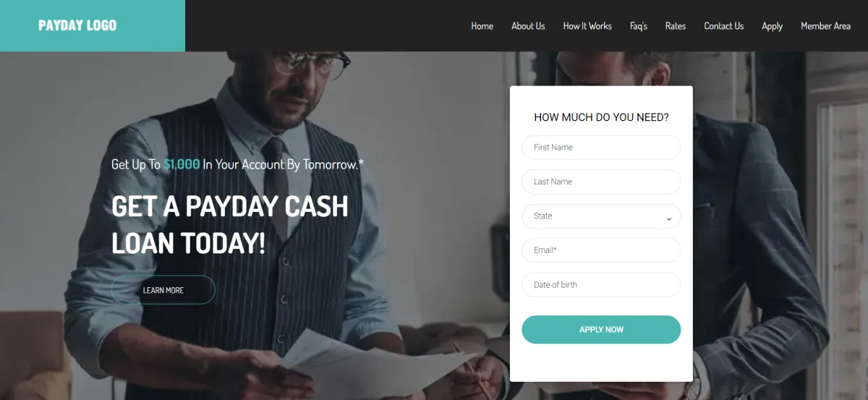The image size is (868, 400).
Task: Click the HOW MUCH DO YOU NEED heading
Action: click(601, 117)
